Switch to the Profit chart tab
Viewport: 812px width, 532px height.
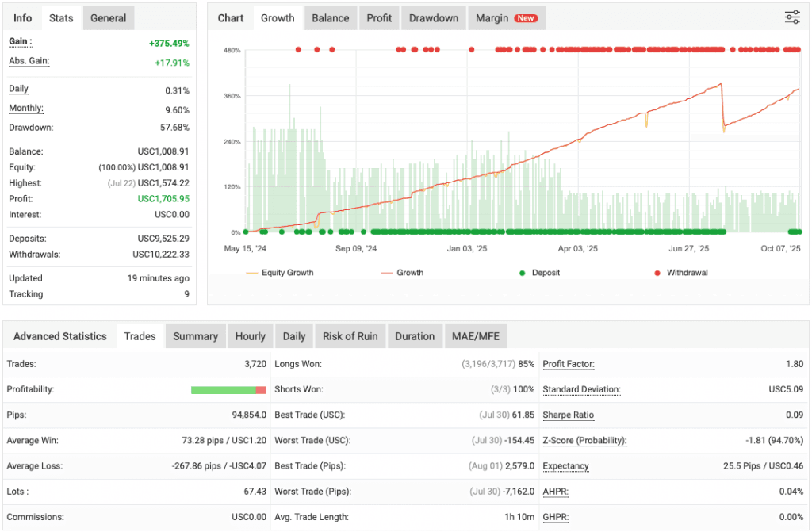click(x=378, y=17)
